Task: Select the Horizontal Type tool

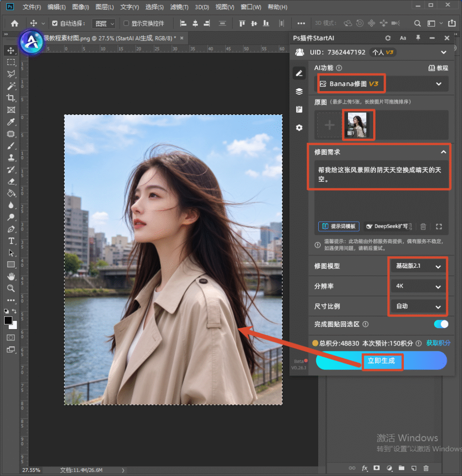Action: point(11,241)
